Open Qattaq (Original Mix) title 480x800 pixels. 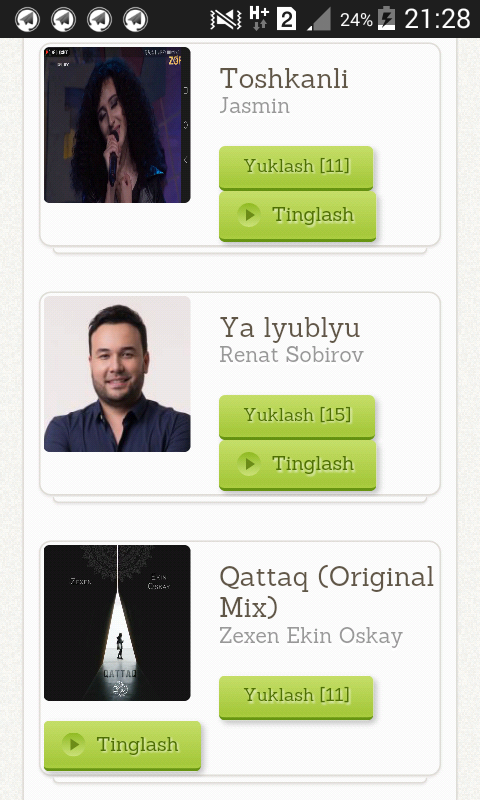click(326, 592)
